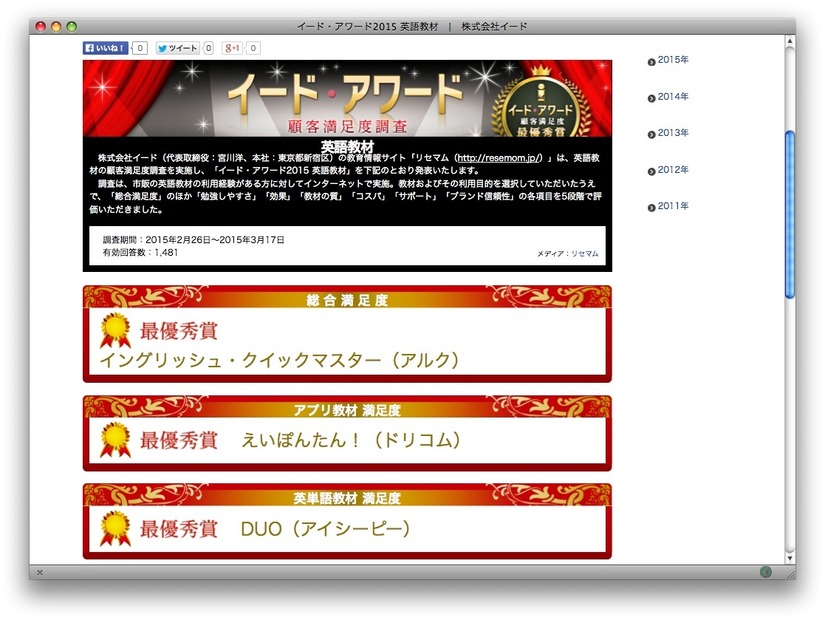Click the round green status icon at bottom right

(766, 572)
